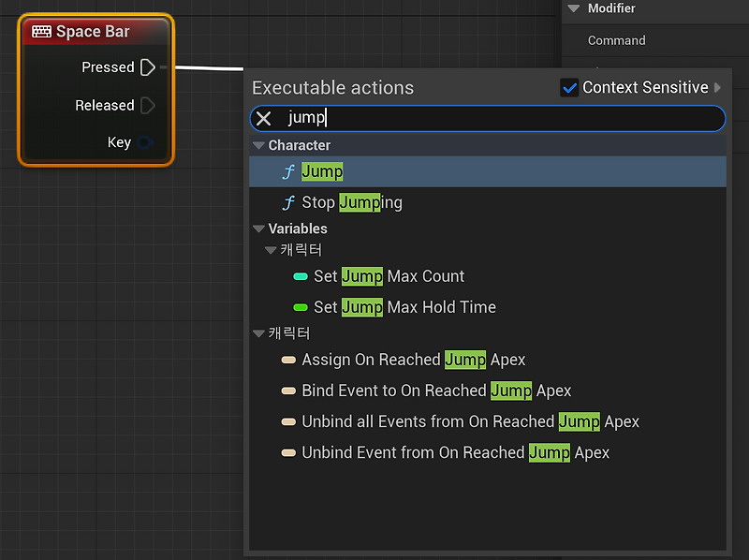This screenshot has width=749, height=560.
Task: Click the function icon beside Jump
Action: [289, 172]
